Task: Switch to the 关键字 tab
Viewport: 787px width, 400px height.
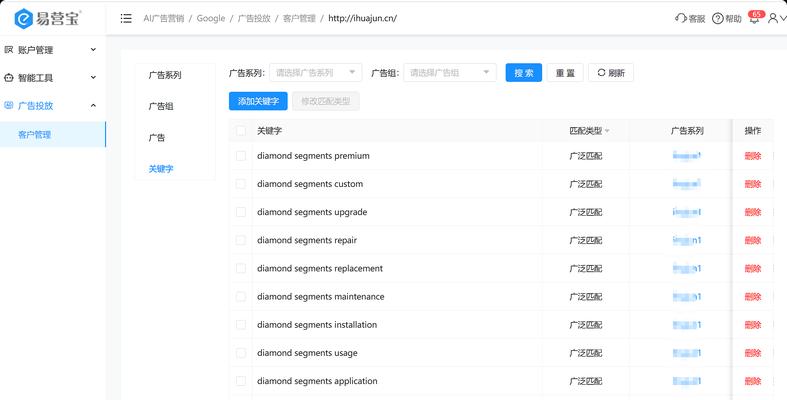Action: pyautogui.click(x=161, y=169)
